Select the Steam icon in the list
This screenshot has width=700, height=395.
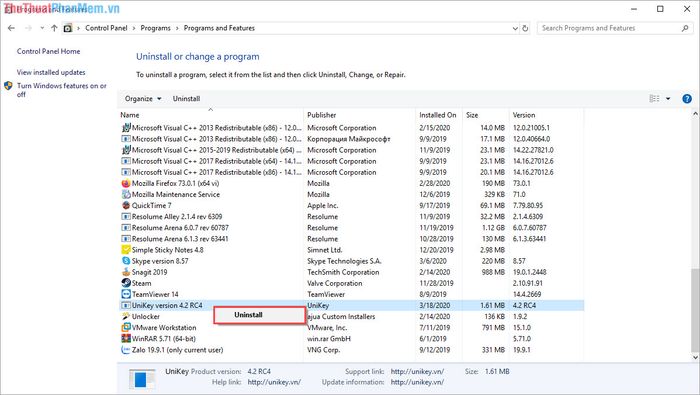[126, 283]
